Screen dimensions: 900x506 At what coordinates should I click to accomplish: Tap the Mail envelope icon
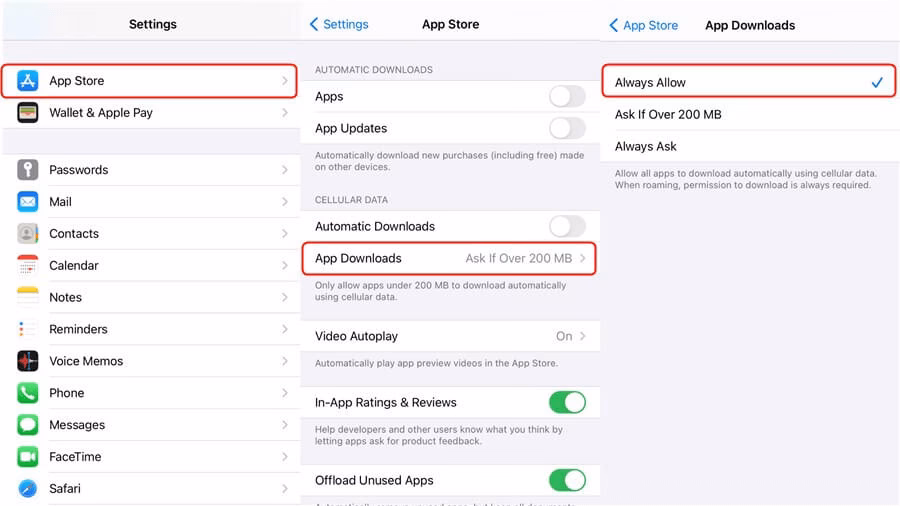[27, 202]
